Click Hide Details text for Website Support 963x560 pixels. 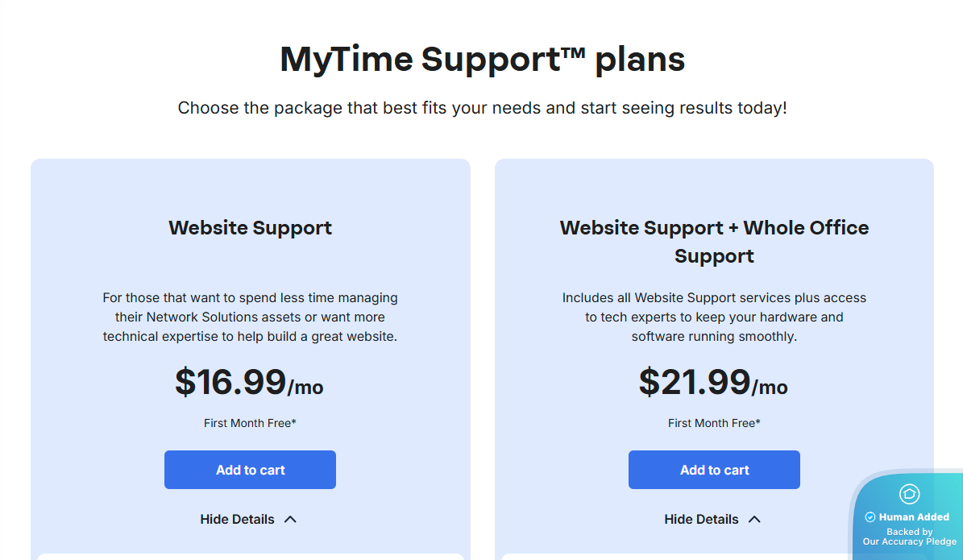[x=237, y=520]
